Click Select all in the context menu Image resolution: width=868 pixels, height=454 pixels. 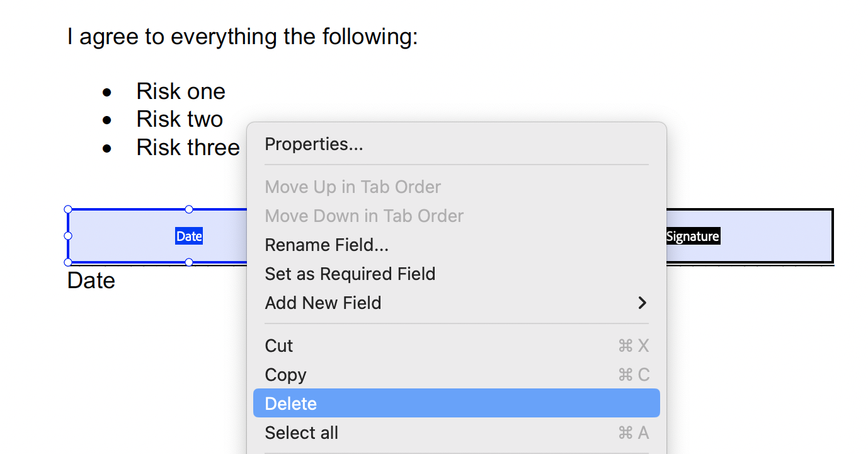pyautogui.click(x=301, y=433)
